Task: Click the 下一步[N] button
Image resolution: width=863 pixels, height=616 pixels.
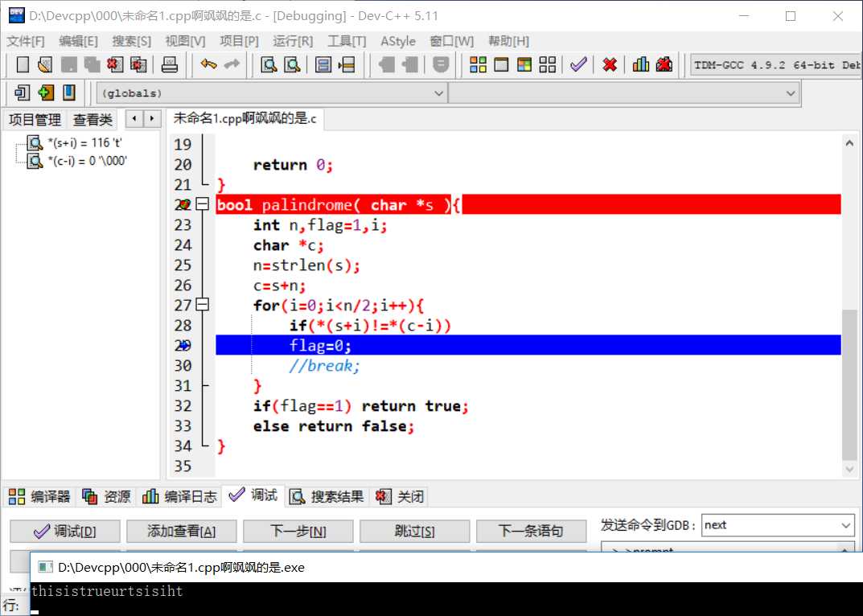Action: pyautogui.click(x=298, y=532)
